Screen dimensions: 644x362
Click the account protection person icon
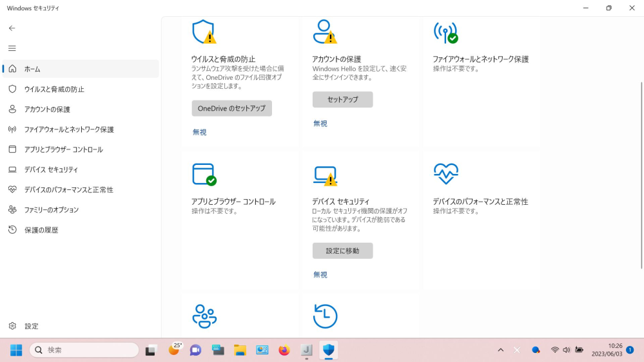coord(325,32)
